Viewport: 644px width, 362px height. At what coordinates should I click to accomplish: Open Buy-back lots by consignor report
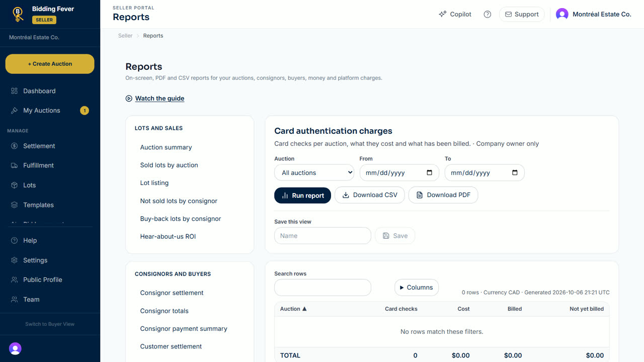tap(181, 219)
